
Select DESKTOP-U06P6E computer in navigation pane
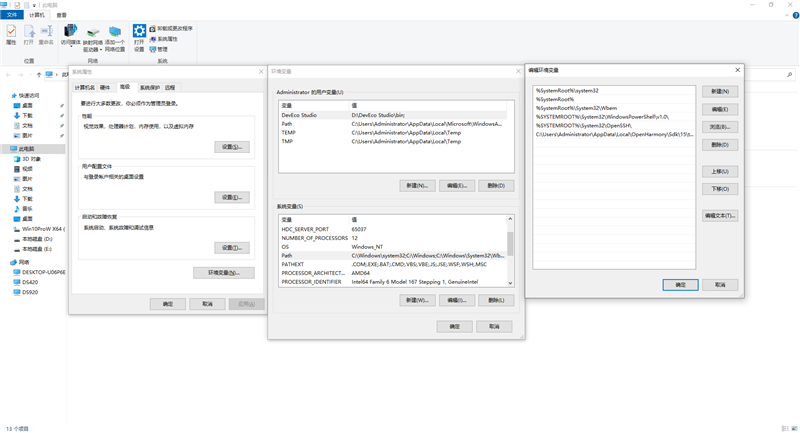(x=39, y=272)
